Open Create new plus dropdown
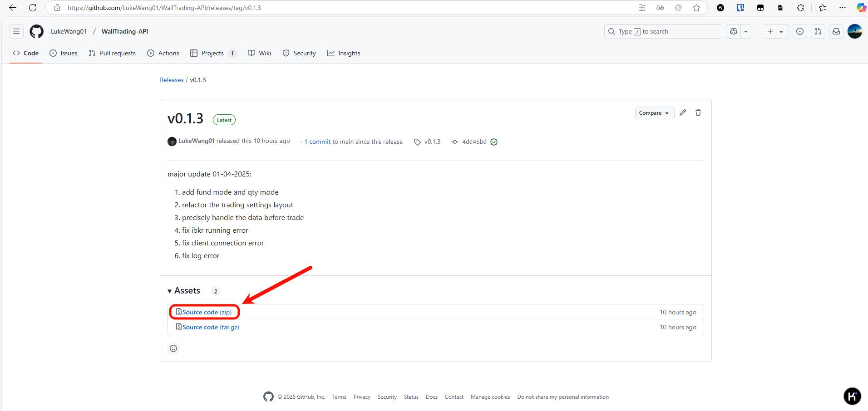Screen dimensions: 868x411 (x=775, y=31)
